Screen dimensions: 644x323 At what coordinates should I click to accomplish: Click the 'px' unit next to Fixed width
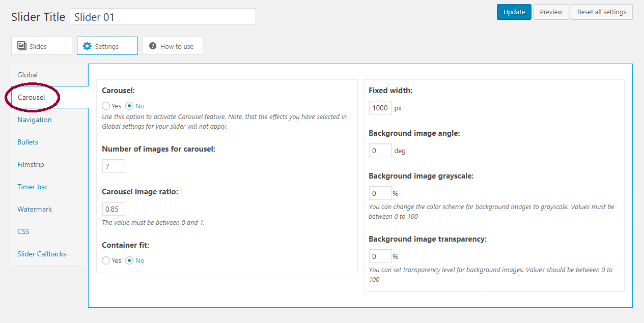[x=398, y=108]
